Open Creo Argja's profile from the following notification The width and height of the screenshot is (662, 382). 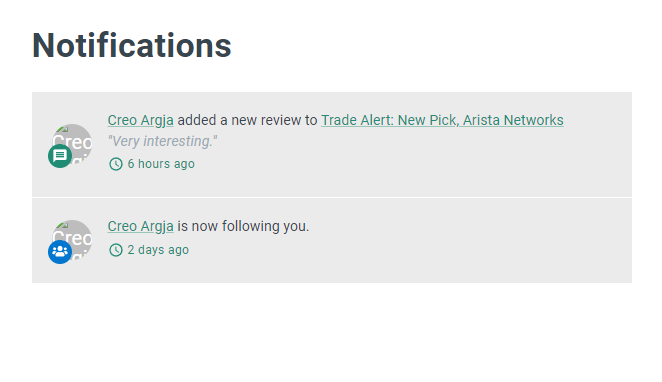141,226
